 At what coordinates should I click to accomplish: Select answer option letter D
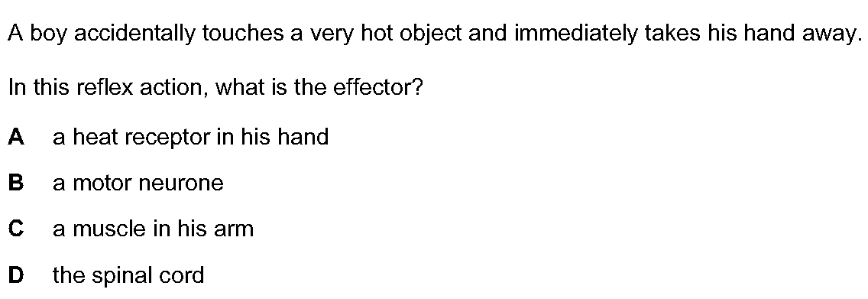click(16, 275)
